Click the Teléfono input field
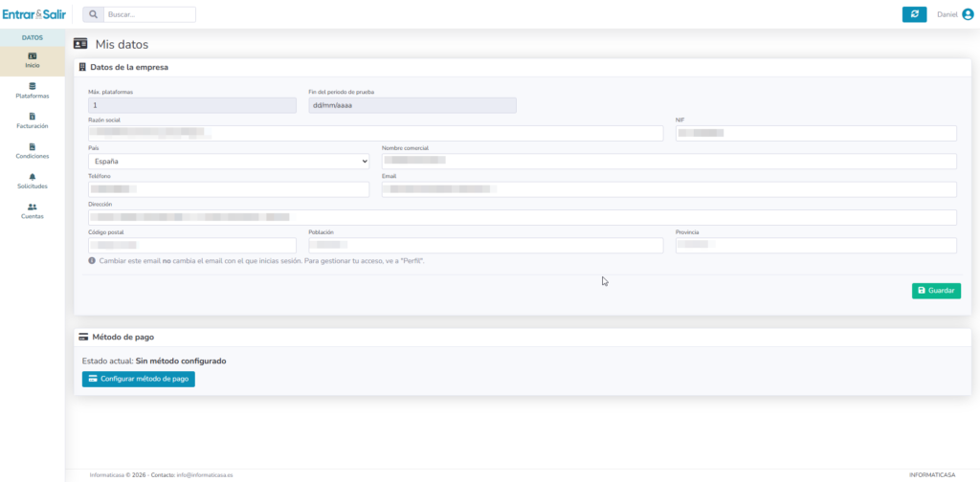The width and height of the screenshot is (980, 482). (x=229, y=189)
